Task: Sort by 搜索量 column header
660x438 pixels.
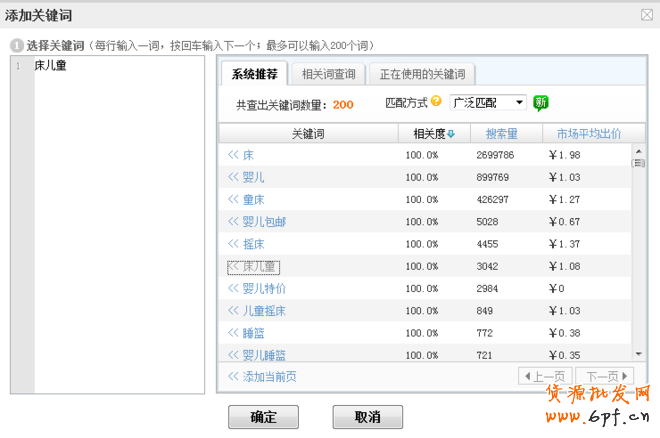Action: [501, 134]
